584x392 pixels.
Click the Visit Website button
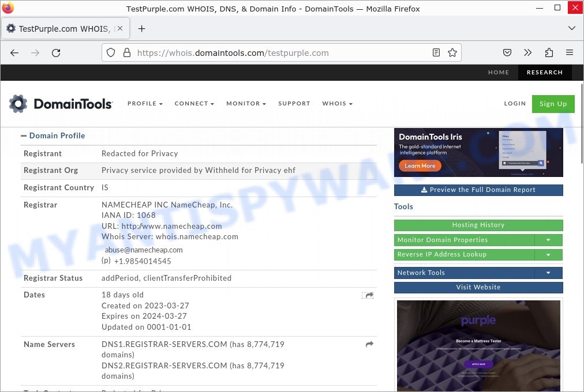(478, 288)
